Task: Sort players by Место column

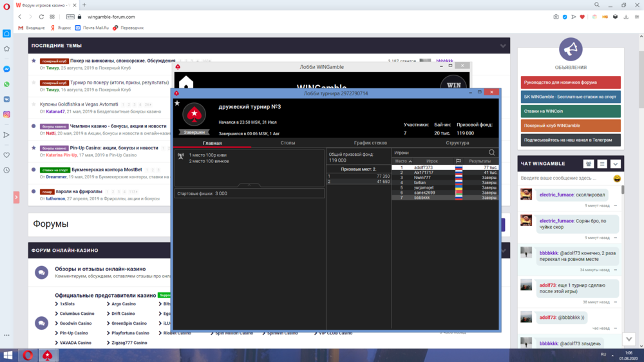Action: point(403,161)
